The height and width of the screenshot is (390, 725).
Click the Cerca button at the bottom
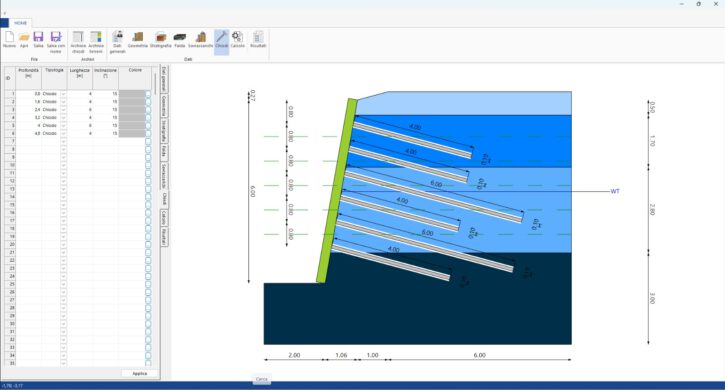(262, 379)
